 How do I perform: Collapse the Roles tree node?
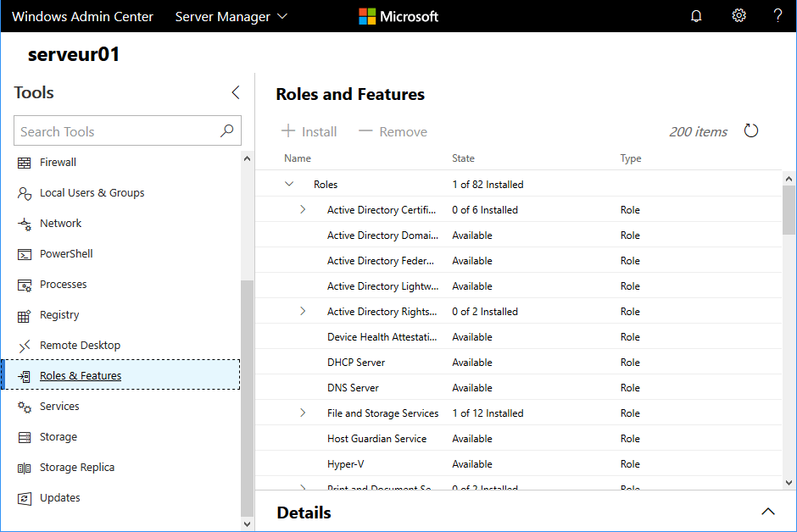[289, 184]
